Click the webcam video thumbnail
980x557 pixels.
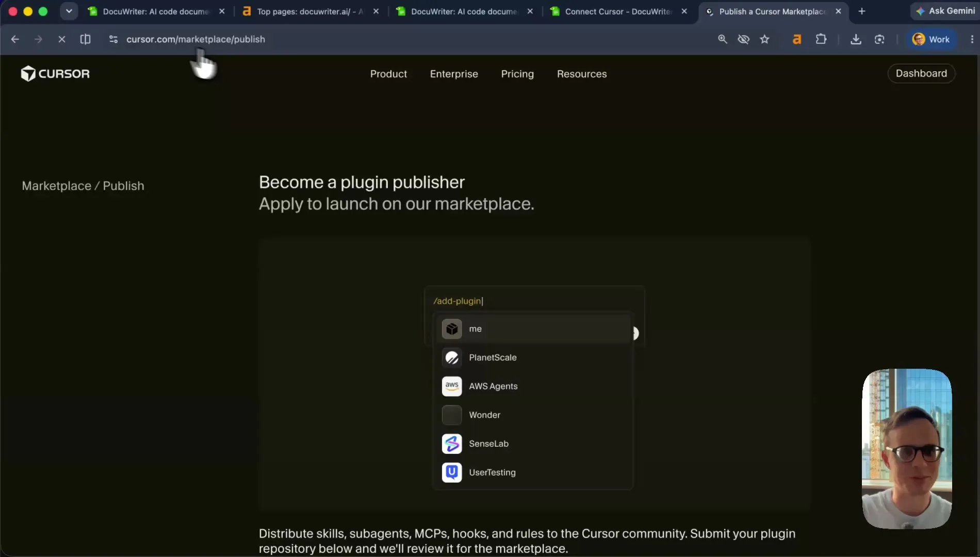coord(907,449)
